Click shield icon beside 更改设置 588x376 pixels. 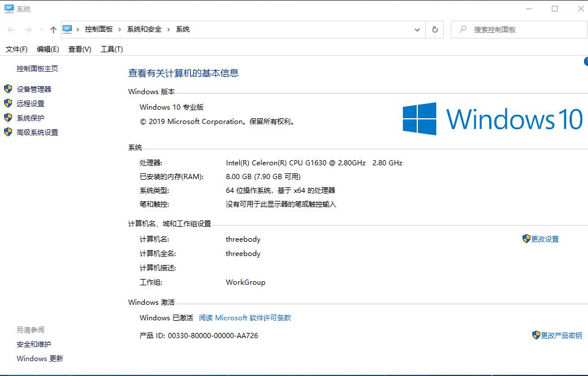526,239
